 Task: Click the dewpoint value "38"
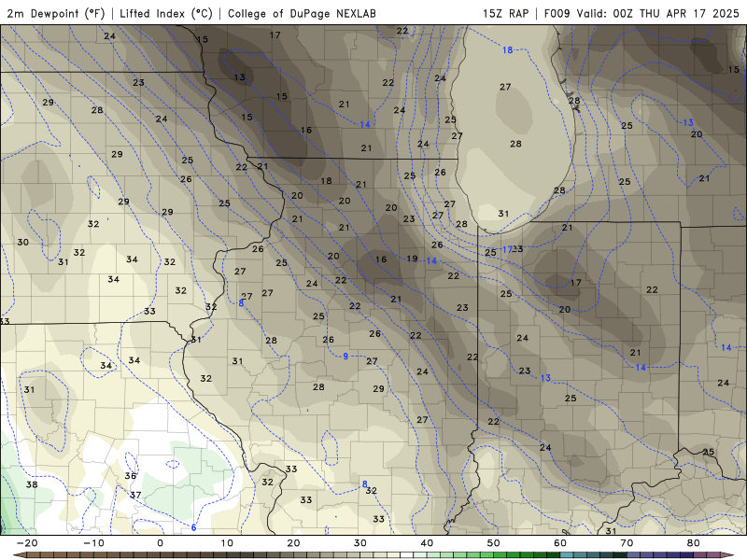(32, 484)
